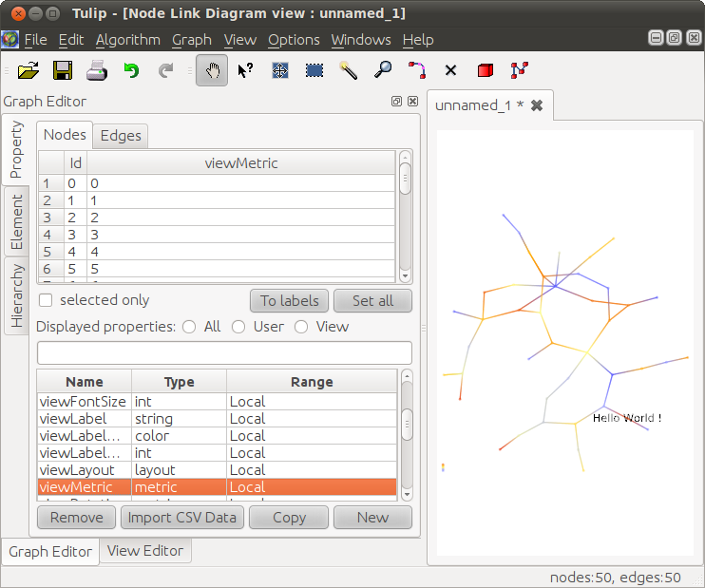Open the Graph menu
The width and height of the screenshot is (705, 588).
click(192, 40)
